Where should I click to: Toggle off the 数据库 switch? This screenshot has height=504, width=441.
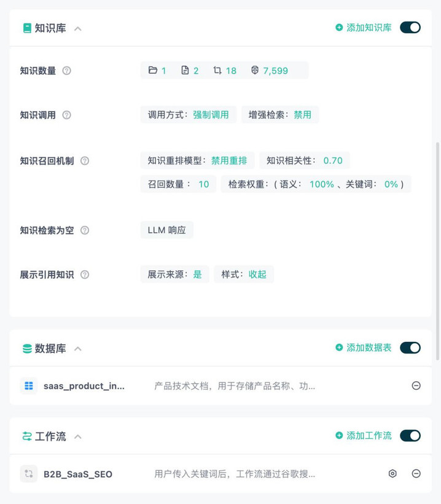click(x=410, y=348)
